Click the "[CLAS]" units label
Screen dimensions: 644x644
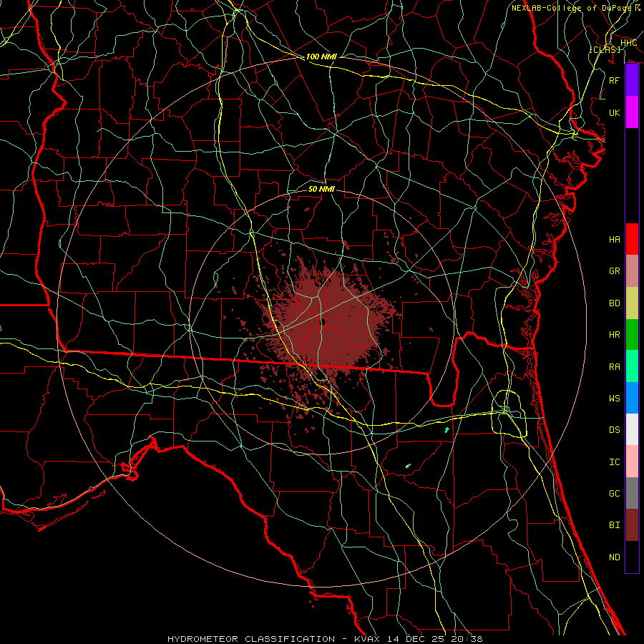(605, 49)
